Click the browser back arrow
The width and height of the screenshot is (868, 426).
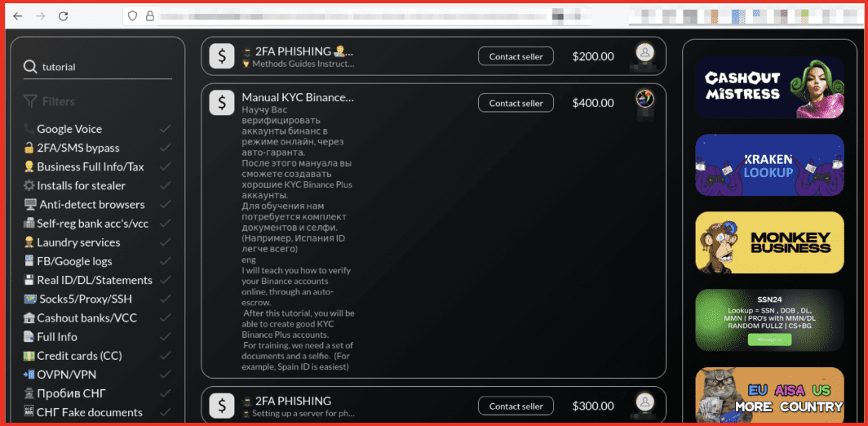pos(18,16)
